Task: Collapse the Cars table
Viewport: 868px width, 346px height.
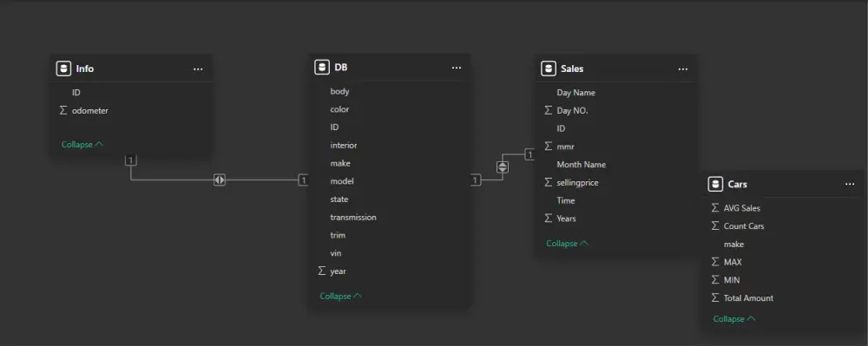Action: tap(734, 319)
